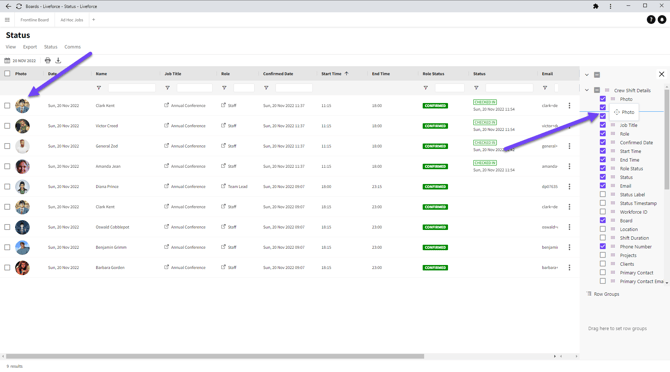Add a new board tab with plus
Viewport: 670px width, 372px height.
(x=94, y=20)
